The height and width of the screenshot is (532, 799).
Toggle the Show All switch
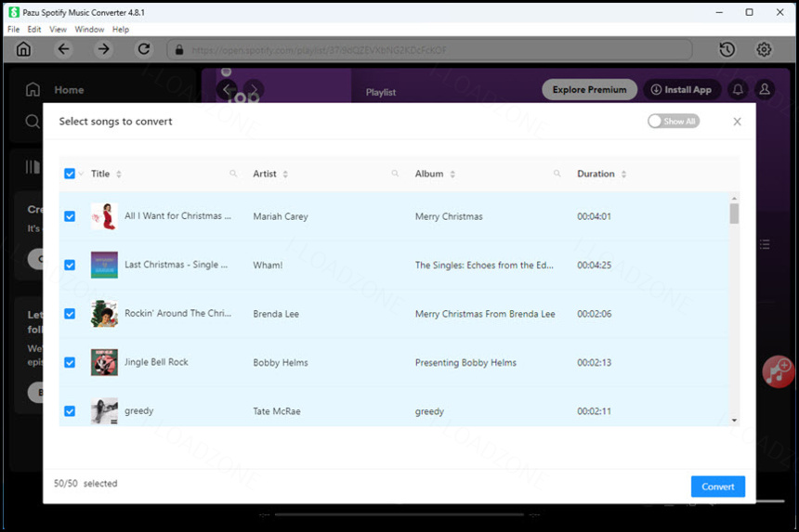pyautogui.click(x=674, y=122)
